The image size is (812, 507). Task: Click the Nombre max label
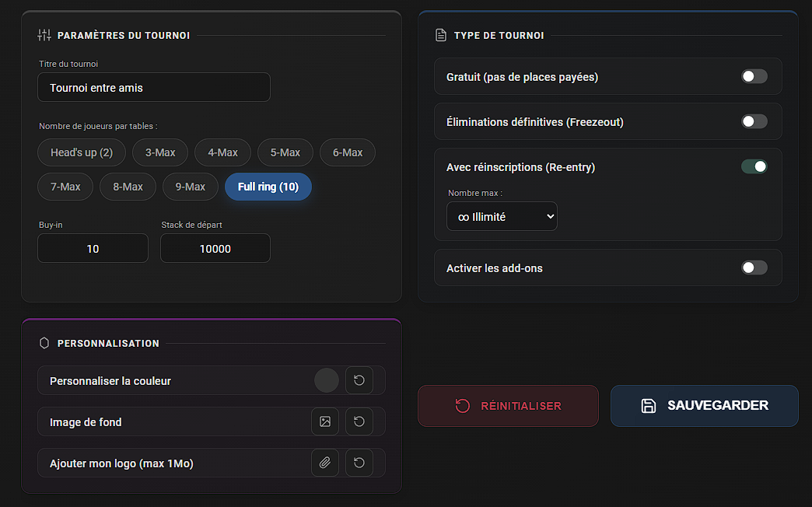(475, 193)
